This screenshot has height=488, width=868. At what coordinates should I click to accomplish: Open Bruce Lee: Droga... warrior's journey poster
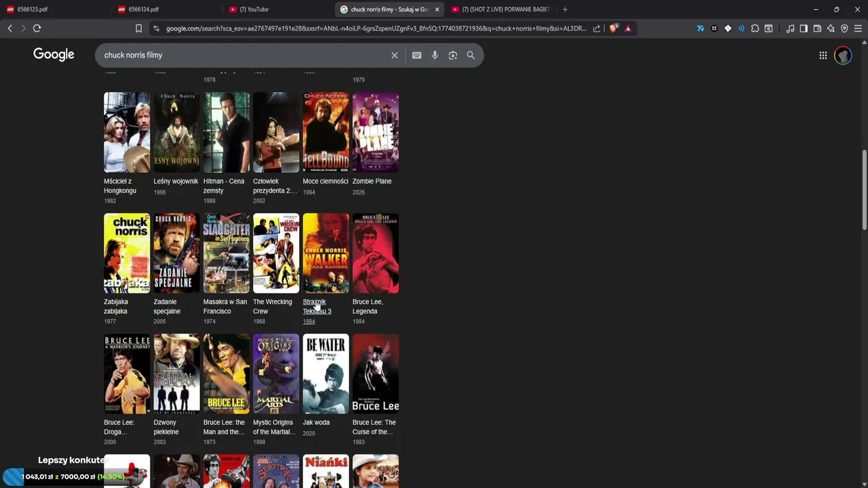tap(127, 374)
